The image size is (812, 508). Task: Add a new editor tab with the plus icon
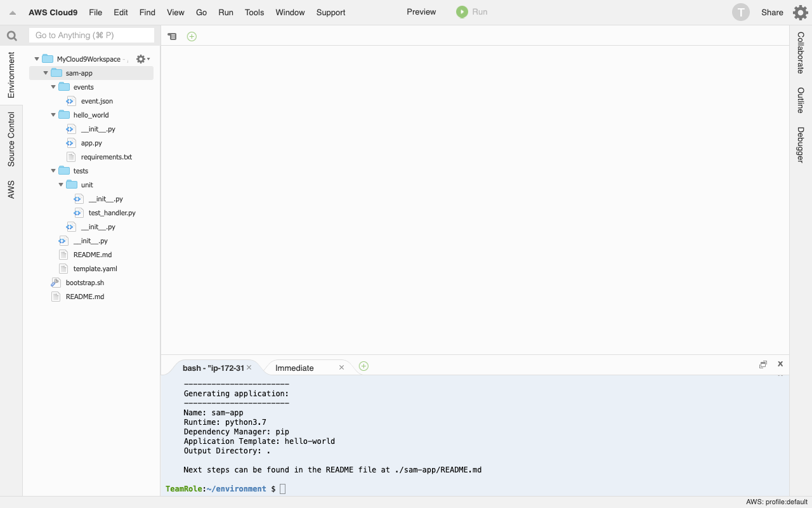click(192, 36)
